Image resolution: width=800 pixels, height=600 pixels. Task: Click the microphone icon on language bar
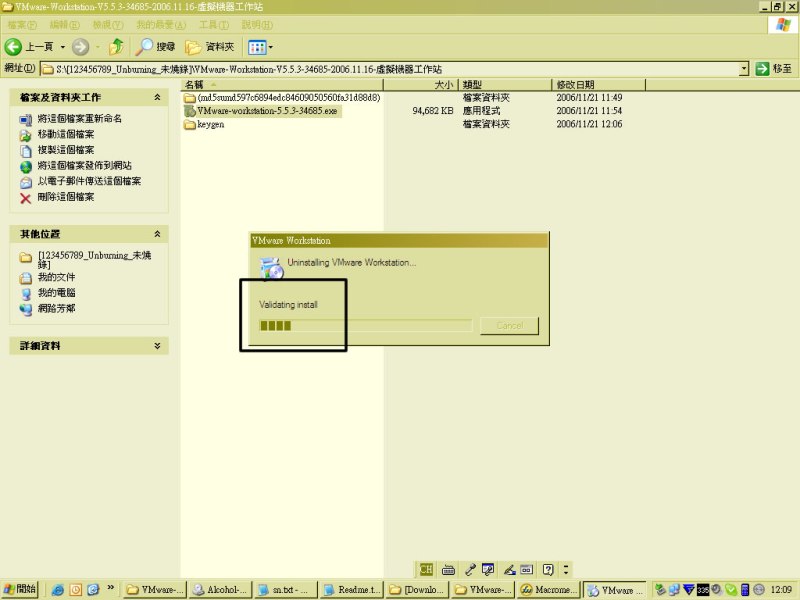pyautogui.click(x=470, y=569)
